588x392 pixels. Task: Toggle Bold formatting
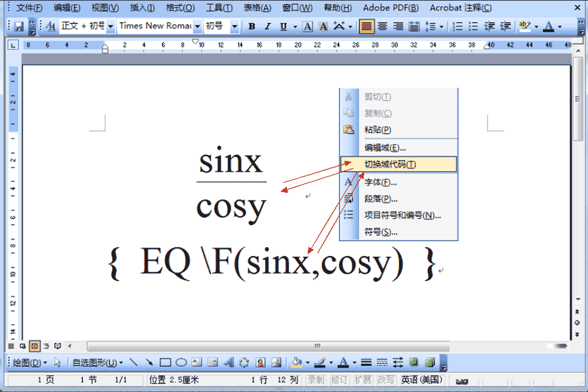coord(252,26)
